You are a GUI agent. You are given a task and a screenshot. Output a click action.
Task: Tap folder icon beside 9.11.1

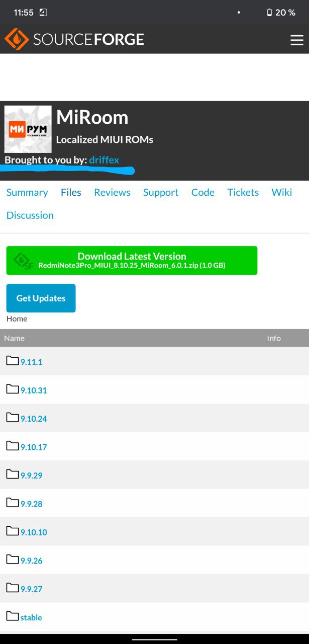tap(13, 360)
